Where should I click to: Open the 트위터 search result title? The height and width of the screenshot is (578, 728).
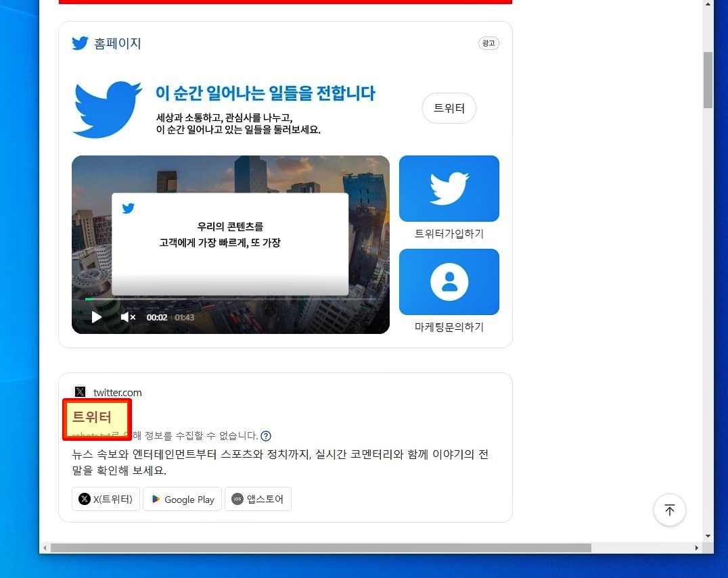92,417
